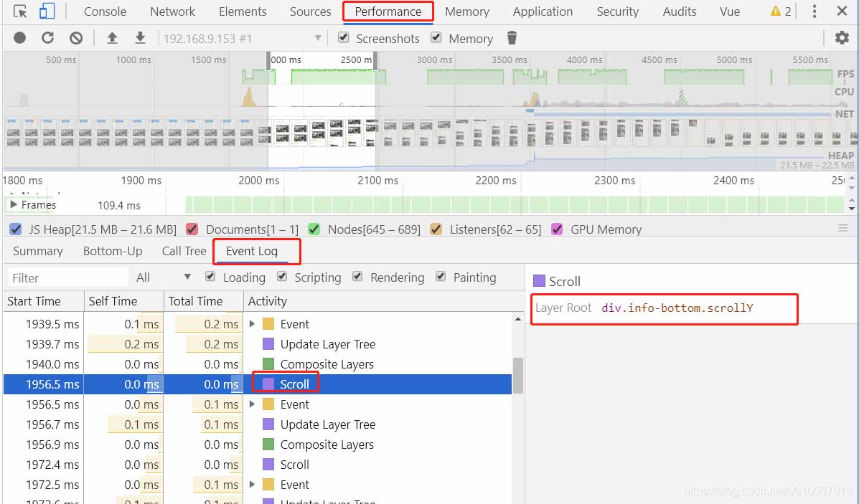Viewport: 859px width, 504px height.
Task: Uncheck the Scripting filter checkbox
Action: pyautogui.click(x=282, y=277)
